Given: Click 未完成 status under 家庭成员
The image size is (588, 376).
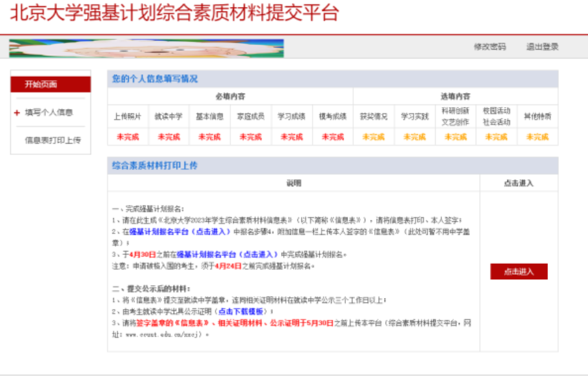Looking at the screenshot, I should coord(250,137).
